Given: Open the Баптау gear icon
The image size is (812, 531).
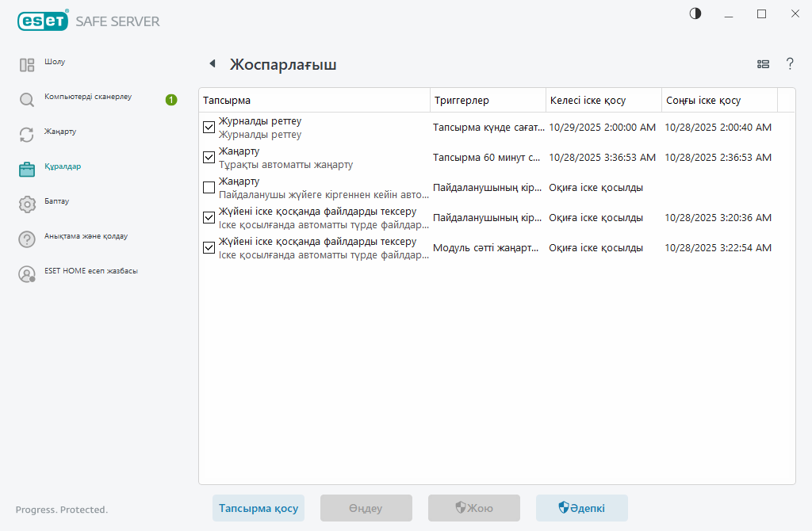Looking at the screenshot, I should tap(27, 204).
